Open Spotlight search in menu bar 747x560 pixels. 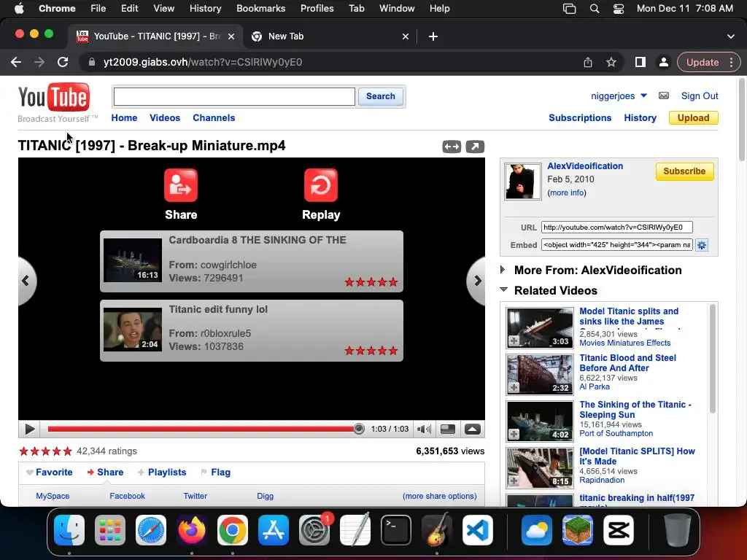[x=594, y=9]
